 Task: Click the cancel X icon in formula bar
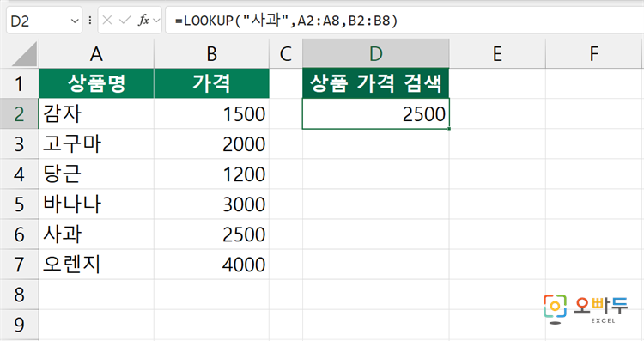107,20
